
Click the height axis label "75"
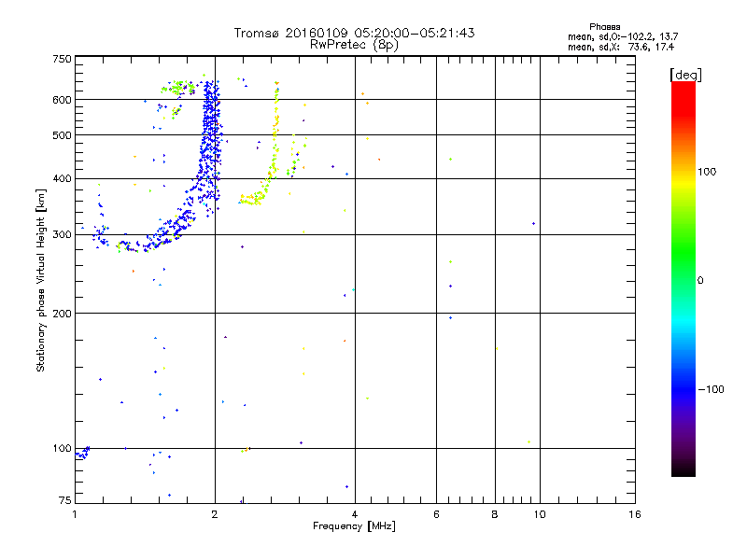pyautogui.click(x=65, y=500)
